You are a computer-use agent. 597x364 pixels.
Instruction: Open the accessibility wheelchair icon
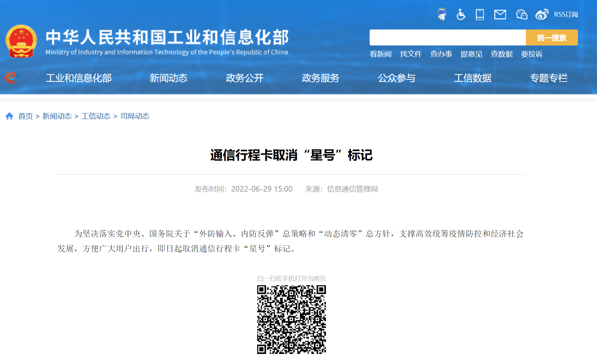pos(461,15)
